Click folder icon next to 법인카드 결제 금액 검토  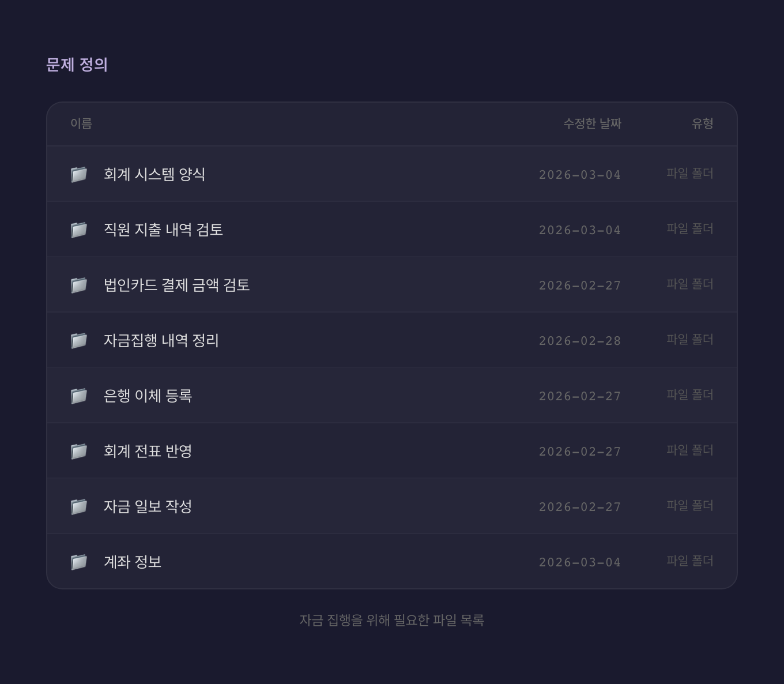[x=79, y=285]
